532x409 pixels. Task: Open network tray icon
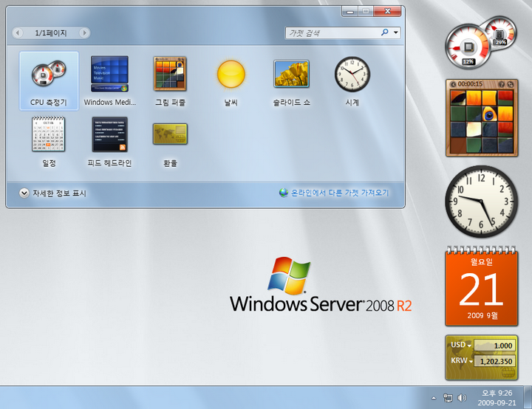448,398
